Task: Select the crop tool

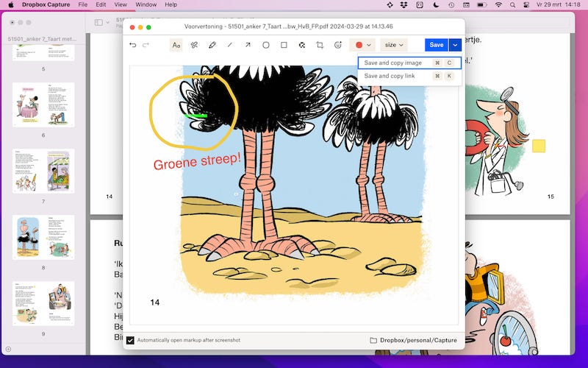Action: [320, 45]
